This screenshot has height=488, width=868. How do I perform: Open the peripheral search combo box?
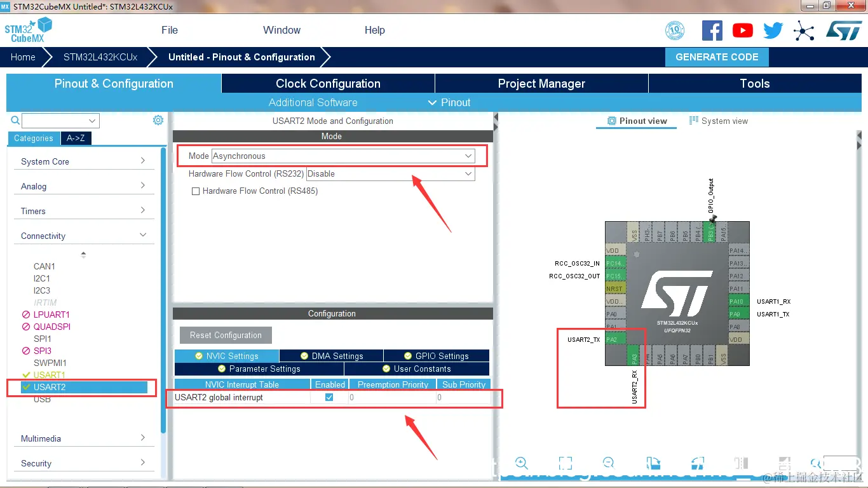click(60, 121)
